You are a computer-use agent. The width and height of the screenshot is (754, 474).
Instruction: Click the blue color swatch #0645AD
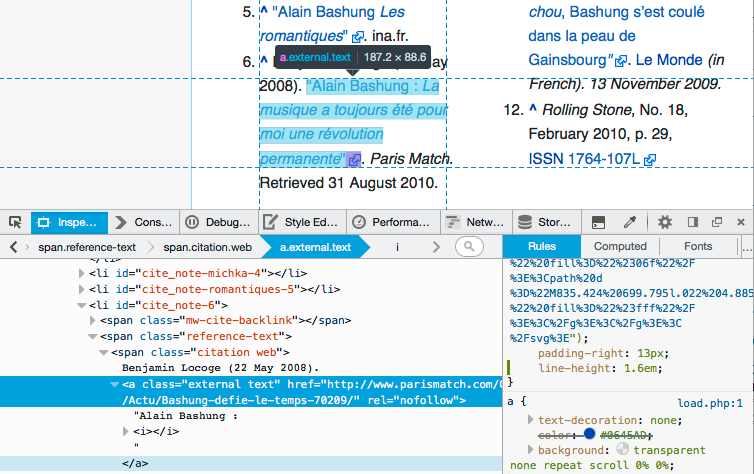(x=590, y=435)
